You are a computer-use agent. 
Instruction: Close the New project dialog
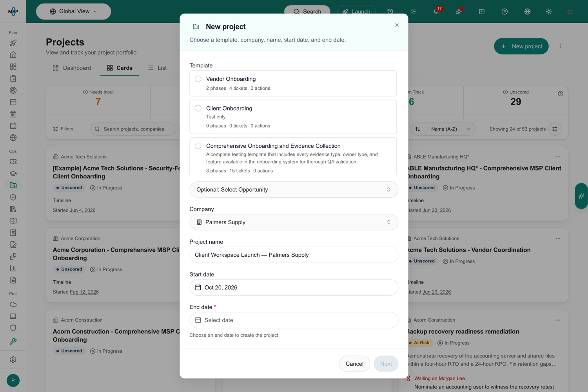click(397, 25)
